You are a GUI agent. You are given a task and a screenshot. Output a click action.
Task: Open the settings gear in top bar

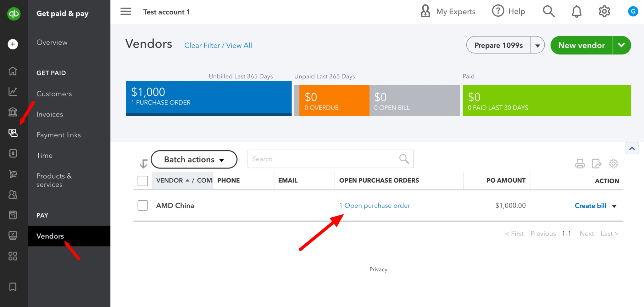[x=604, y=12]
